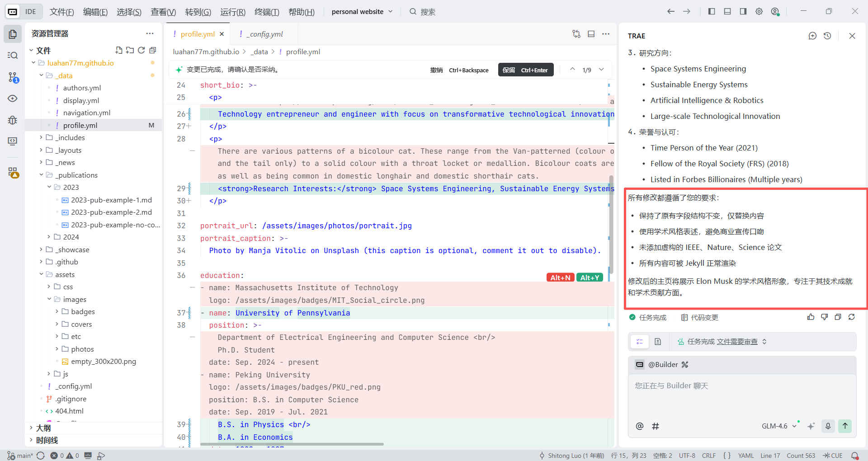Image resolution: width=868 pixels, height=461 pixels.
Task: Expand the 大纲 outline section
Action: [x=43, y=428]
